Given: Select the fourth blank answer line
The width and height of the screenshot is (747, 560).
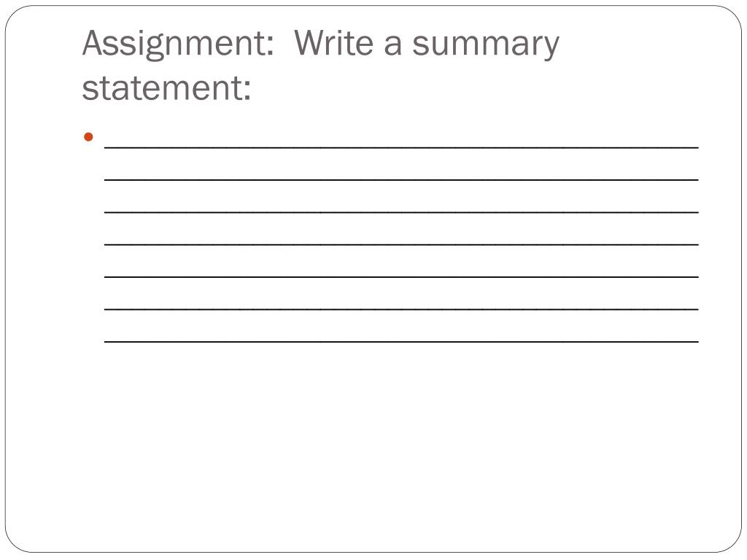Looking at the screenshot, I should pos(401,244).
